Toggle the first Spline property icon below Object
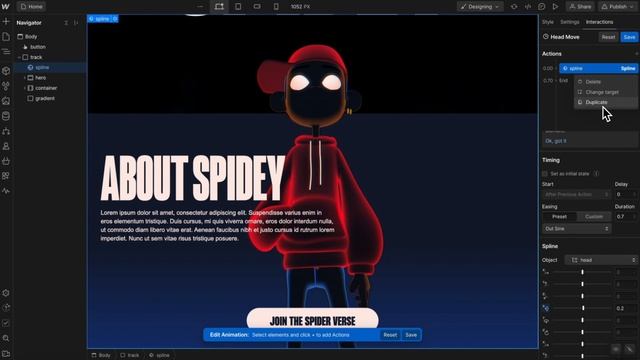 (x=546, y=272)
